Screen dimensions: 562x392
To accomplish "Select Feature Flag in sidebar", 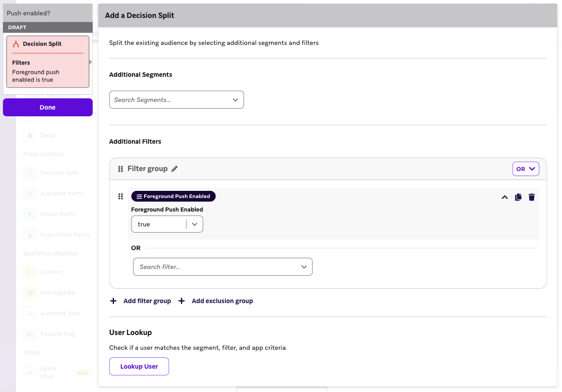I will (58, 334).
